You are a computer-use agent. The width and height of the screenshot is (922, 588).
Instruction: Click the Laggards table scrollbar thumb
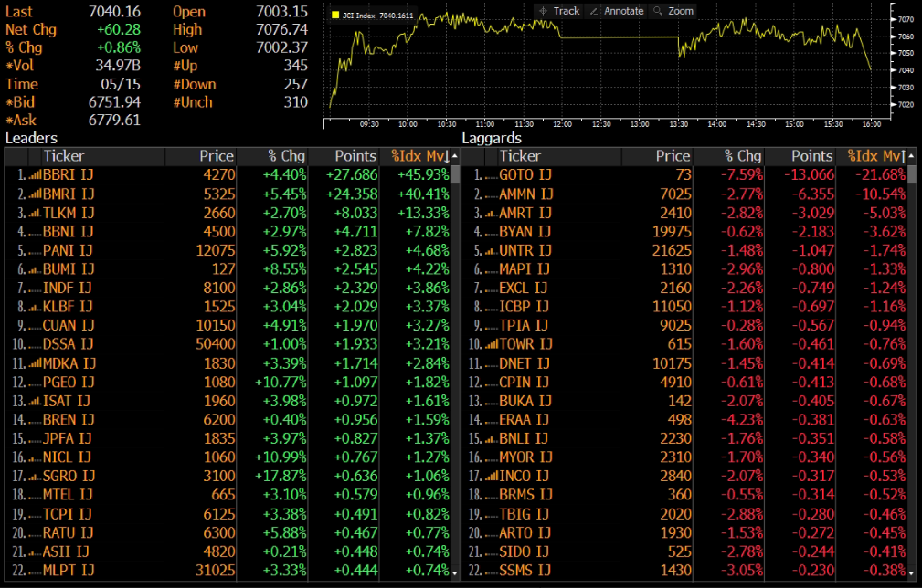point(911,174)
